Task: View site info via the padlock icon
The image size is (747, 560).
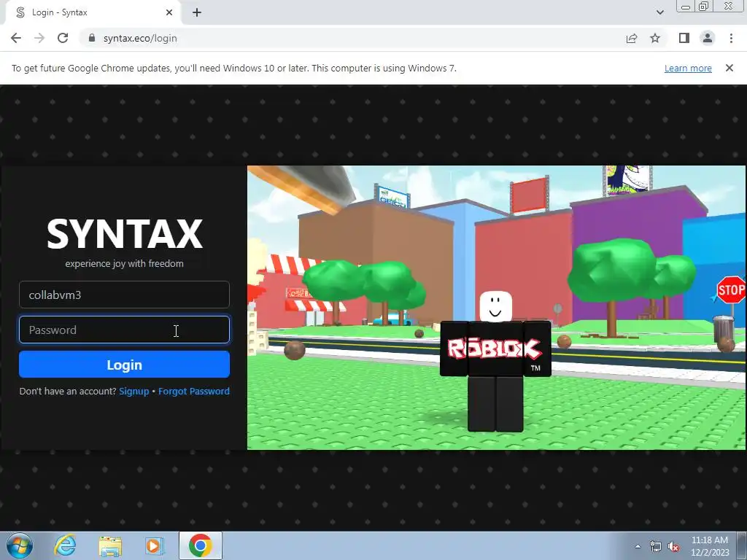Action: click(92, 38)
